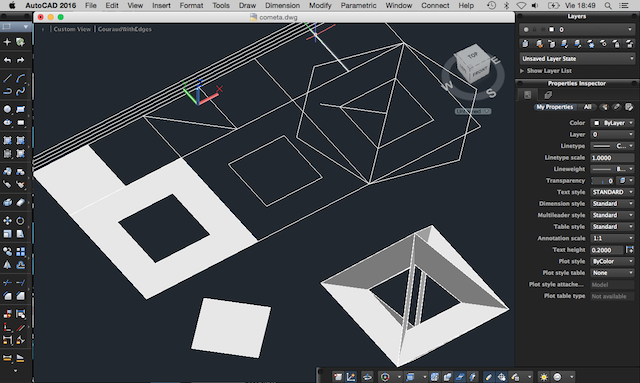Select the Line tool in left palette
640x383 pixels.
click(7, 78)
